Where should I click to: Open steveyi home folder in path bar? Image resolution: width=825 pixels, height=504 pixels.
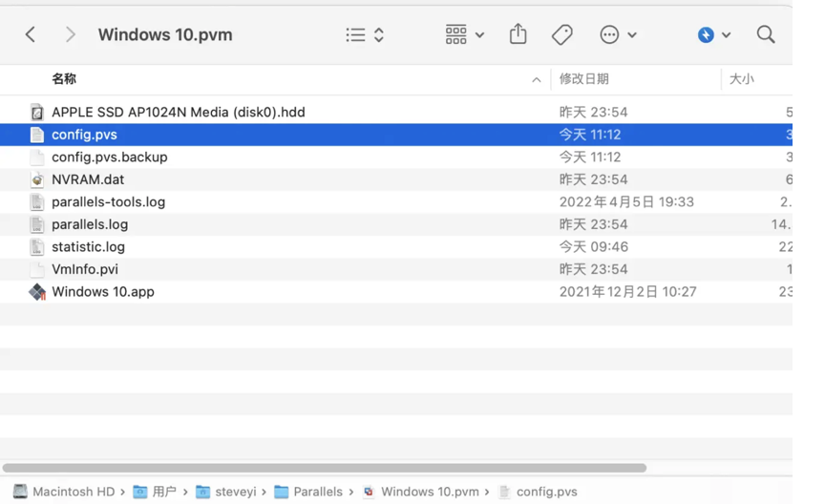coord(230,492)
